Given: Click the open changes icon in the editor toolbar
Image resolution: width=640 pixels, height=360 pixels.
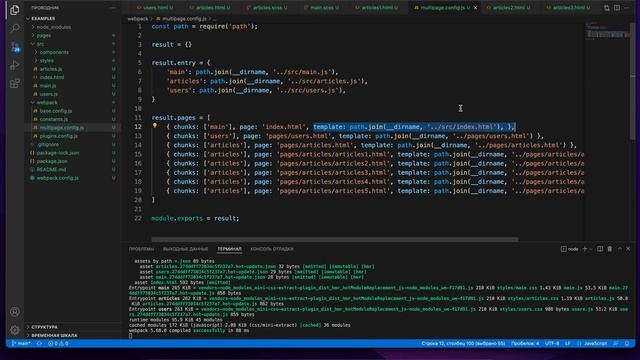Looking at the screenshot, I should click(607, 8).
